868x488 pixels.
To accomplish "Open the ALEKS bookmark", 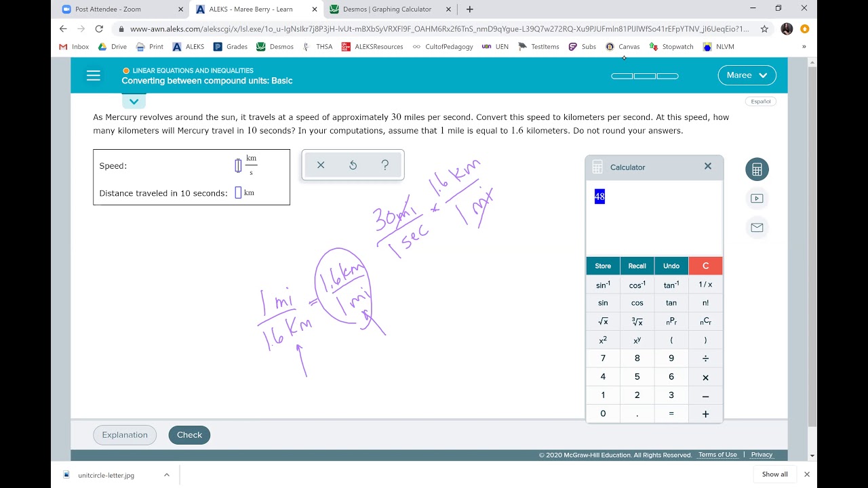I will (189, 47).
